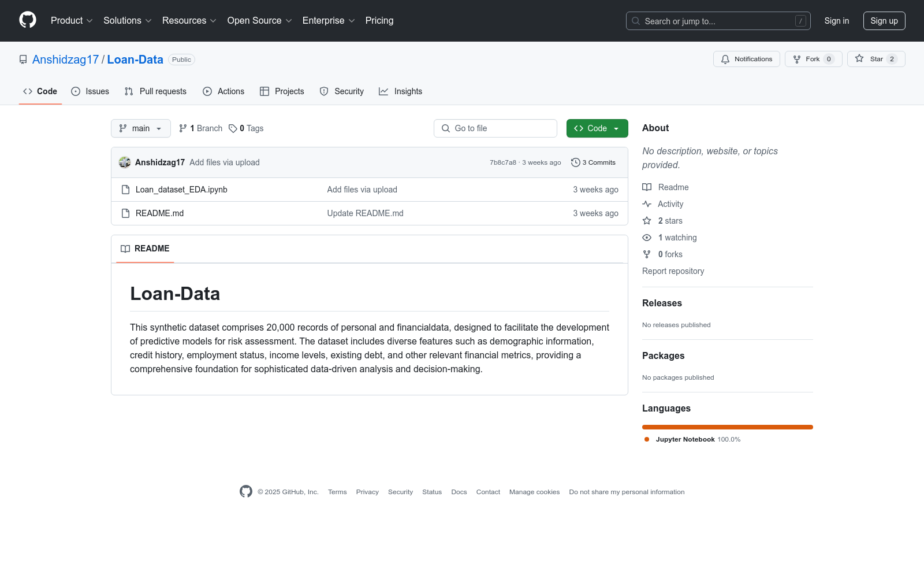
Task: Click the Readme book icon in About
Action: (x=647, y=187)
